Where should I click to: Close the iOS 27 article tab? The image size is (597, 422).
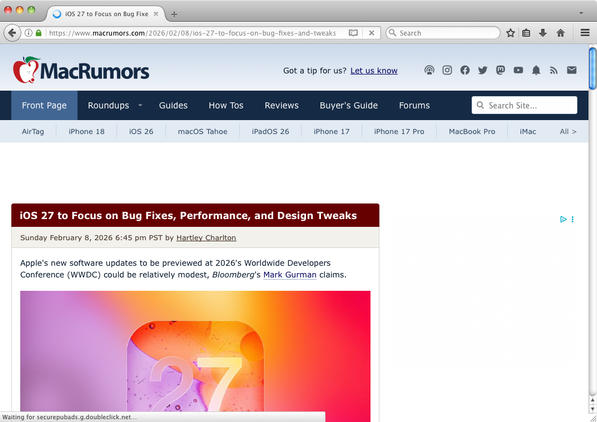(x=156, y=14)
